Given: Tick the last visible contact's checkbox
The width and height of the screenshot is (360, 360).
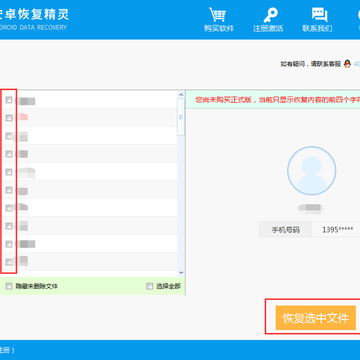Looking at the screenshot, I should tap(9, 262).
